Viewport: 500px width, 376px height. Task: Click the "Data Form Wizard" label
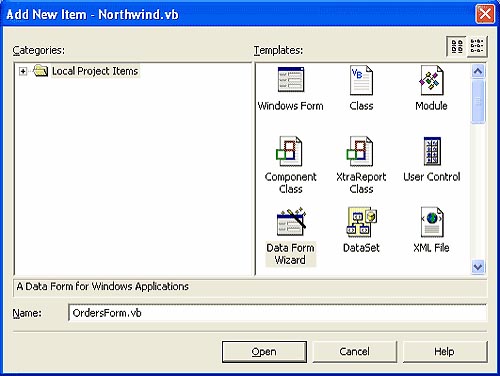pos(290,254)
